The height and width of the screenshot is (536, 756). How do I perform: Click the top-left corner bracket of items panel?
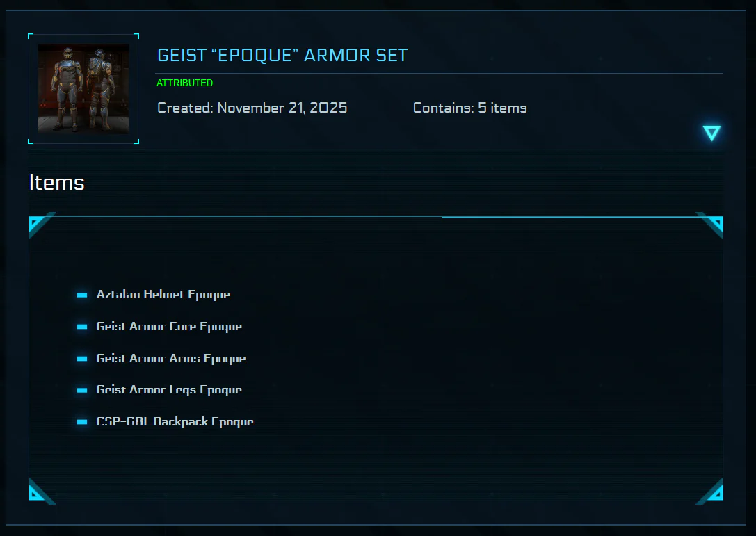(42, 225)
